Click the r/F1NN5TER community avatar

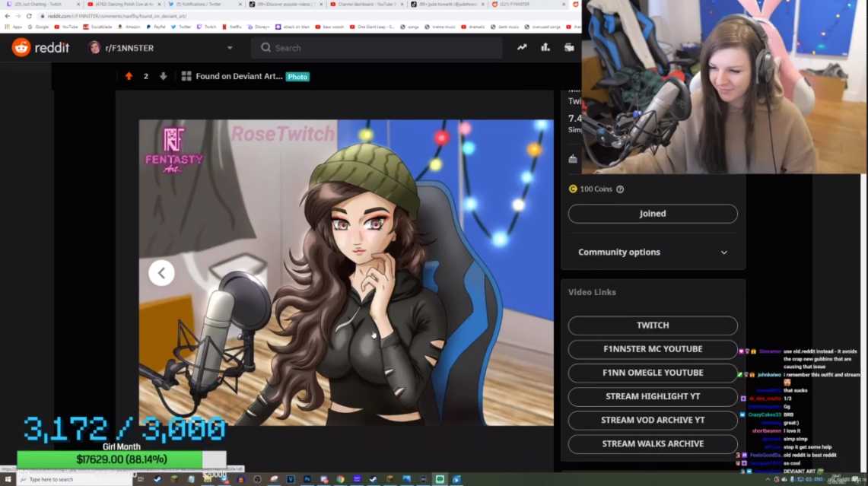[x=94, y=48]
